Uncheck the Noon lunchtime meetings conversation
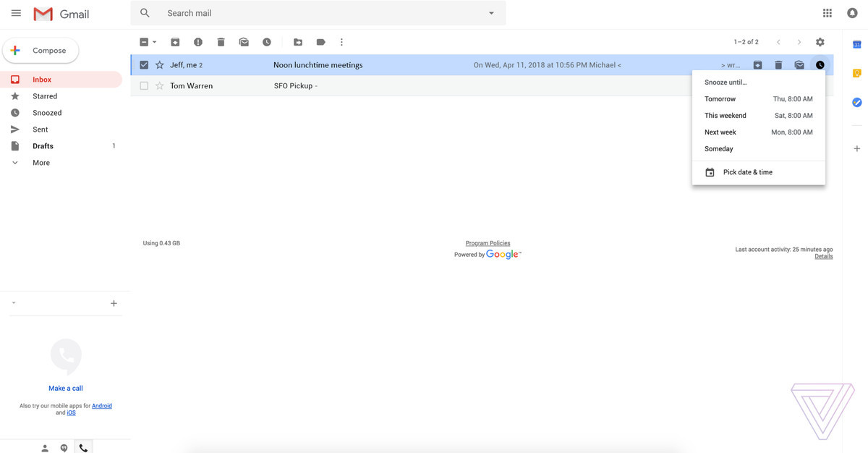This screenshot has width=868, height=453. click(x=144, y=64)
